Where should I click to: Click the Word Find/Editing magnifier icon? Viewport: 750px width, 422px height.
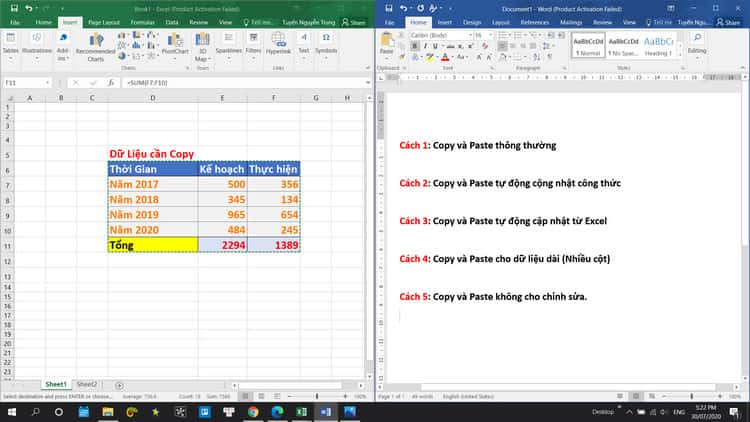(x=697, y=38)
